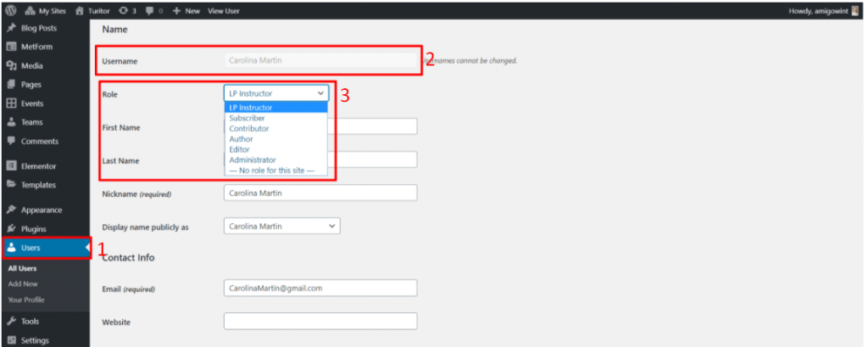Select Administrator role option
868x347 pixels.
(275, 160)
